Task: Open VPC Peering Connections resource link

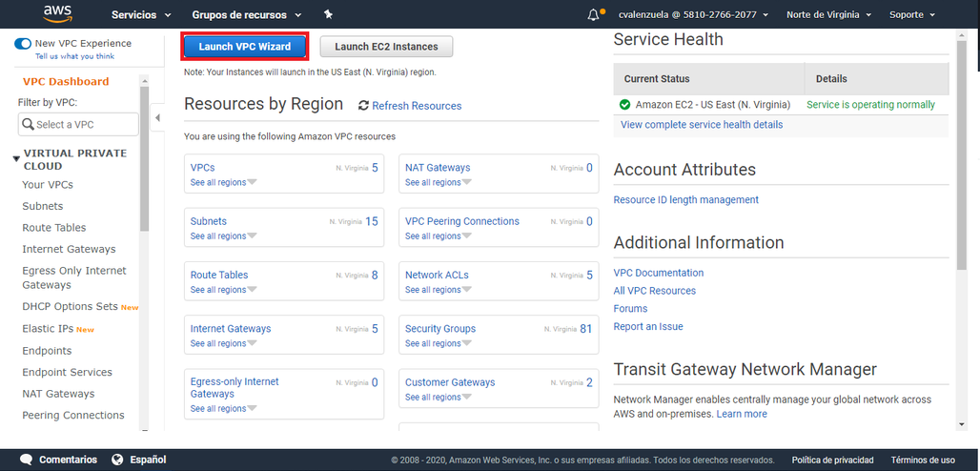Action: 461,221
